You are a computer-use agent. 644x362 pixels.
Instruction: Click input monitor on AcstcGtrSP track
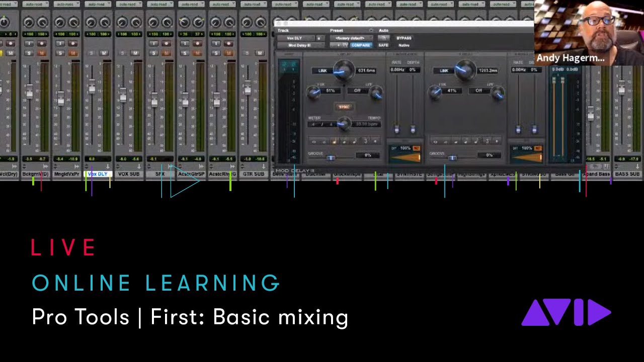(185, 44)
